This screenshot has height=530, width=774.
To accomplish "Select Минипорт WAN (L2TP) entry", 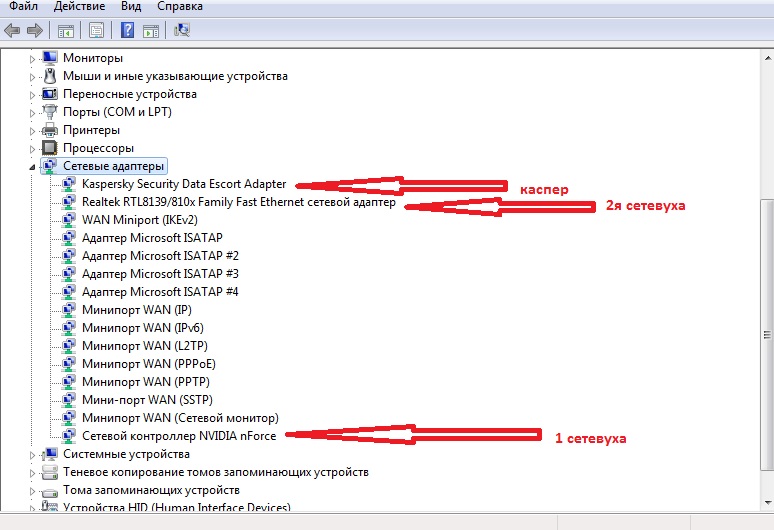I will 145,346.
